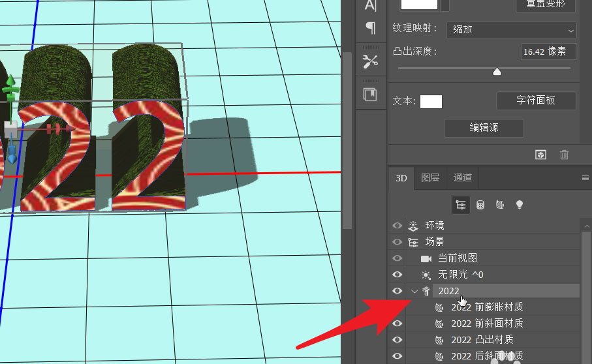Switch to the 通道 tab
The image size is (592, 364).
click(x=463, y=177)
